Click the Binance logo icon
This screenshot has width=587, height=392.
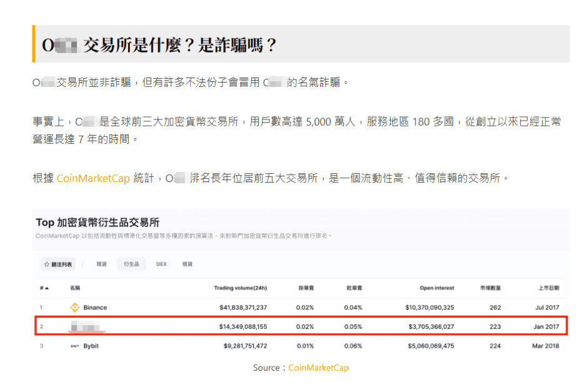pos(75,308)
